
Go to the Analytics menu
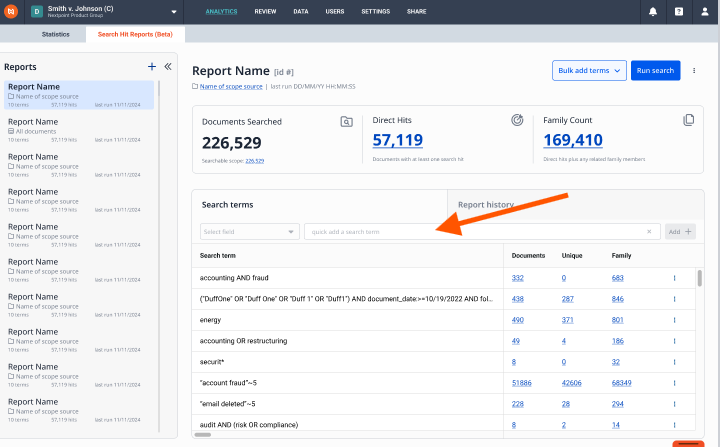(x=221, y=11)
